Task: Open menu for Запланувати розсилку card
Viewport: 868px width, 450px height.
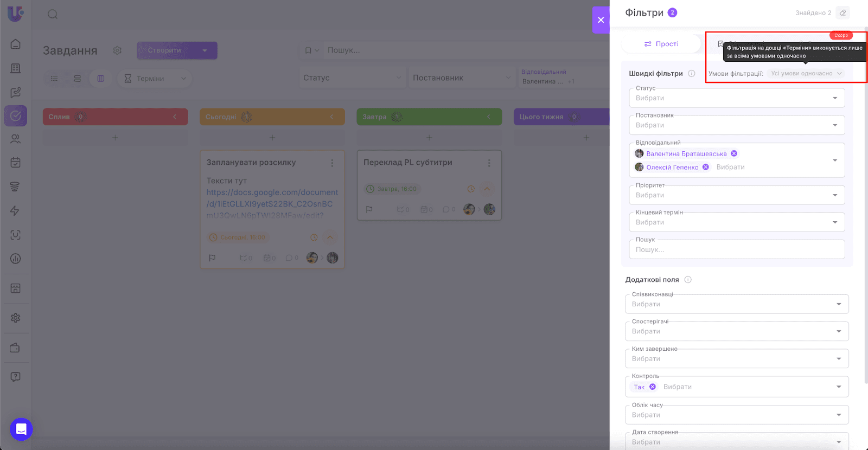Action: click(x=332, y=163)
